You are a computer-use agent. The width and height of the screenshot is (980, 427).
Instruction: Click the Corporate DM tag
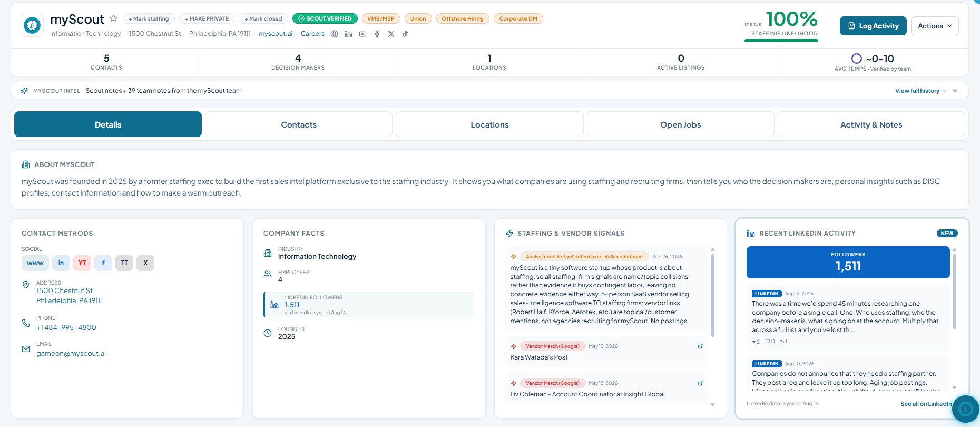(518, 18)
